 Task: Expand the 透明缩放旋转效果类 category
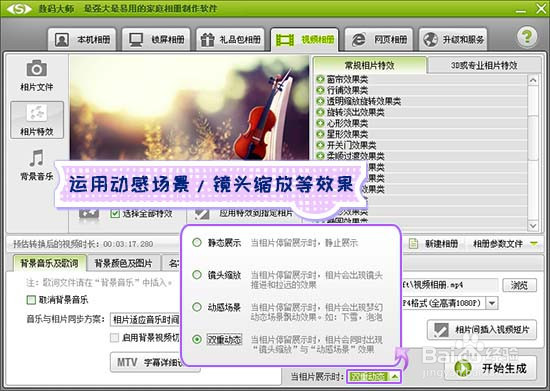tap(320, 101)
